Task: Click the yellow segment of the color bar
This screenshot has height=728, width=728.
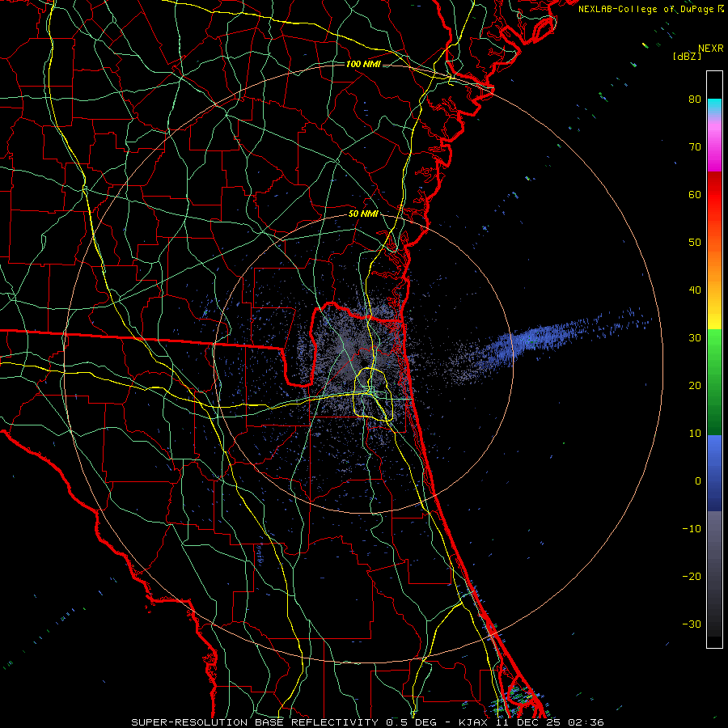Action: [714, 318]
